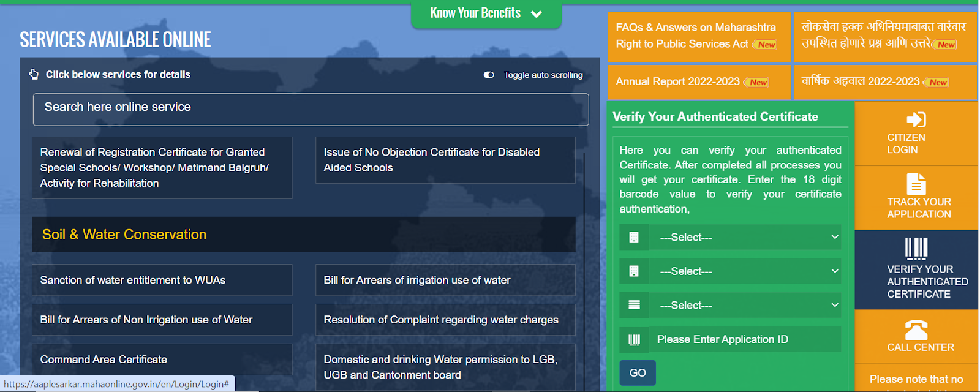Open the first Select dropdown in verify form
The height and width of the screenshot is (392, 980).
(x=747, y=238)
